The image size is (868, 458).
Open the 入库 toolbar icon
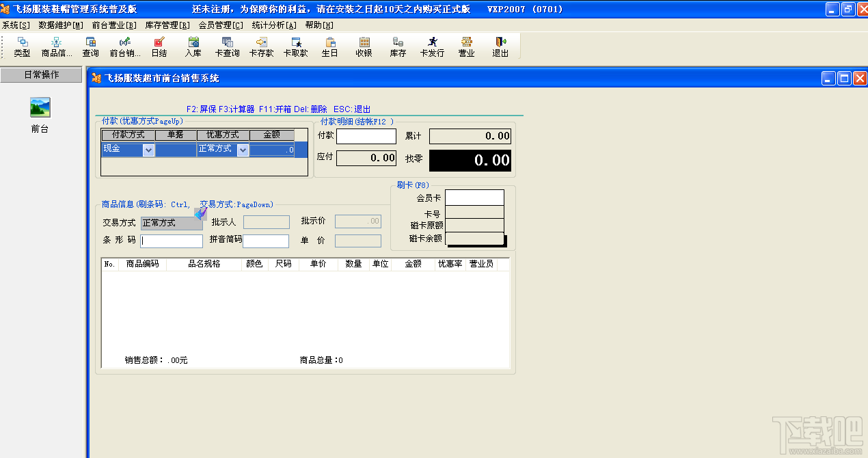(193, 46)
